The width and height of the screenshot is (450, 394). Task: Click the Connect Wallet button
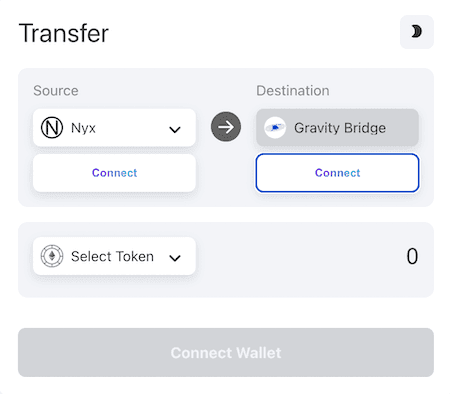pos(226,353)
